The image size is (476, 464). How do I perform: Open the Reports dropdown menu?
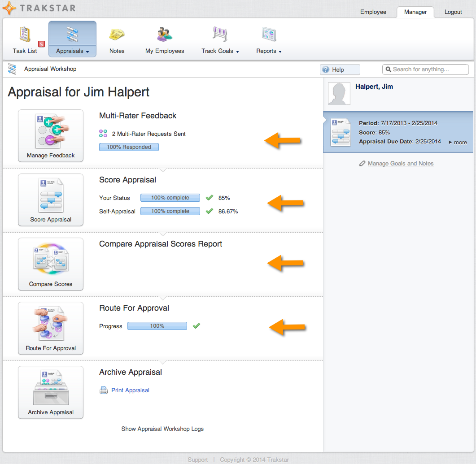[x=269, y=51]
